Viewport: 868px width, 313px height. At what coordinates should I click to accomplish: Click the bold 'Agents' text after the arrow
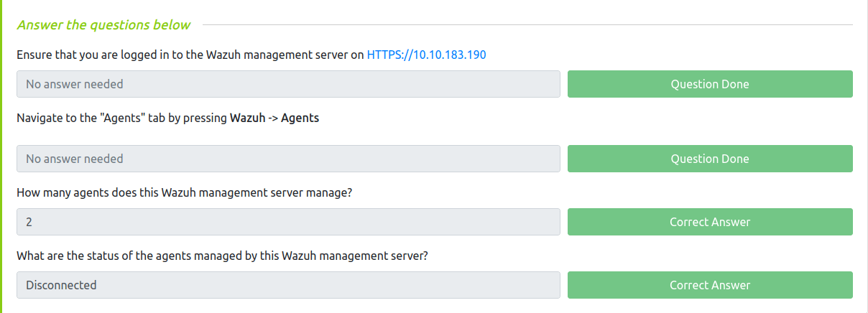(300, 118)
